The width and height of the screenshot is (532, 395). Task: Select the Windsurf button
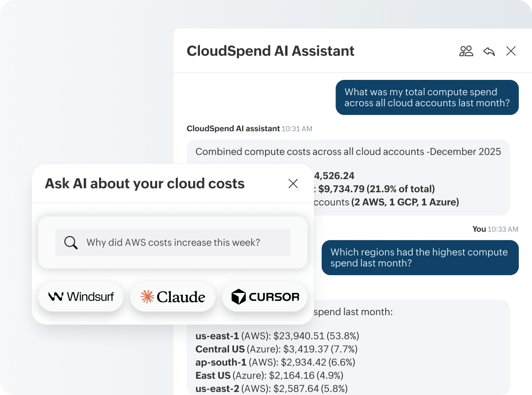pyautogui.click(x=81, y=296)
